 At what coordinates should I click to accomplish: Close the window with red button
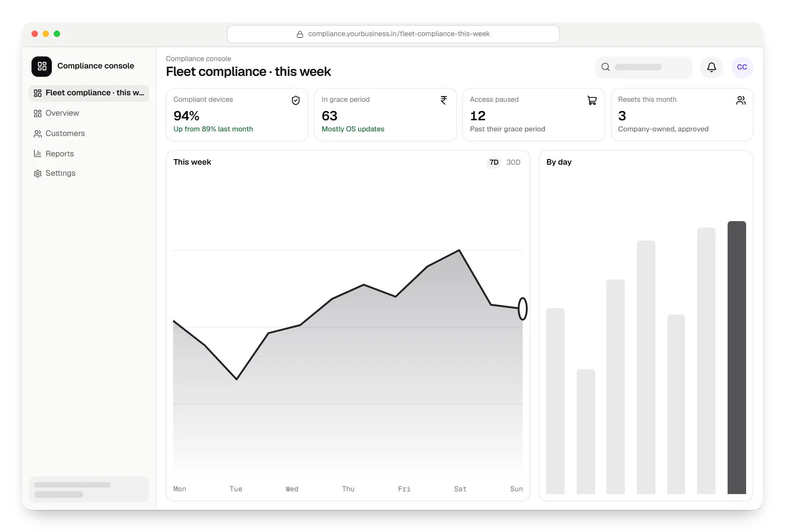[35, 34]
